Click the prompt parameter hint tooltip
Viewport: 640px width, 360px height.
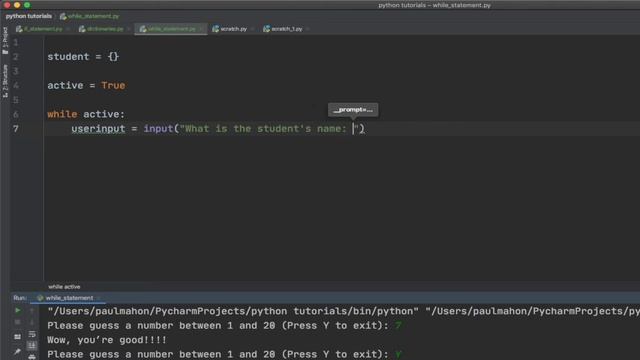[353, 110]
